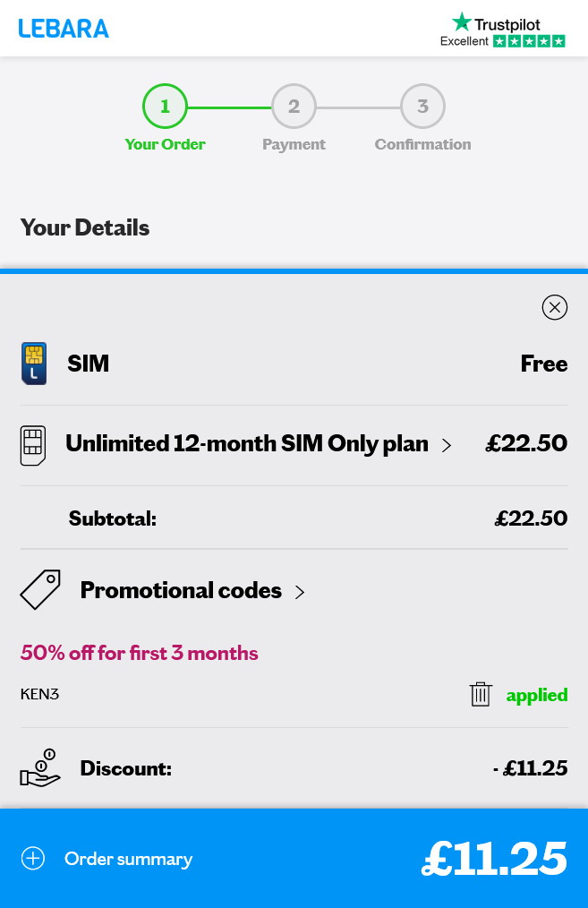Dismiss the order panel with the X button
This screenshot has width=588, height=908.
pyautogui.click(x=555, y=307)
